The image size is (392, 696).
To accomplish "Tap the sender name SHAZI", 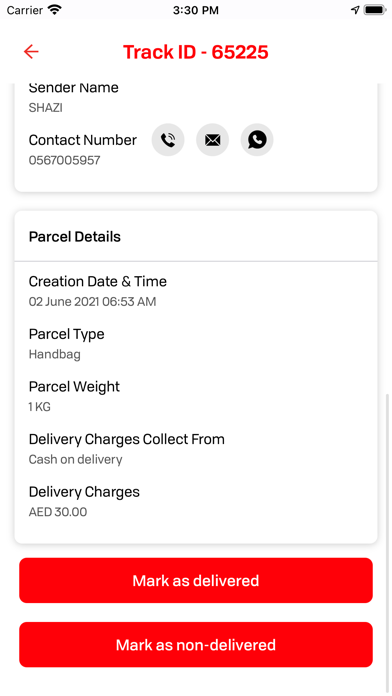I will 46,108.
